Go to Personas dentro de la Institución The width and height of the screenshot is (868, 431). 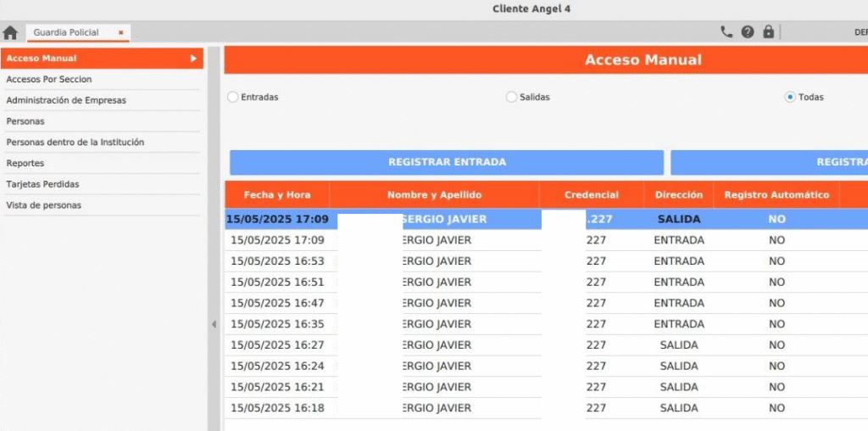(x=75, y=143)
